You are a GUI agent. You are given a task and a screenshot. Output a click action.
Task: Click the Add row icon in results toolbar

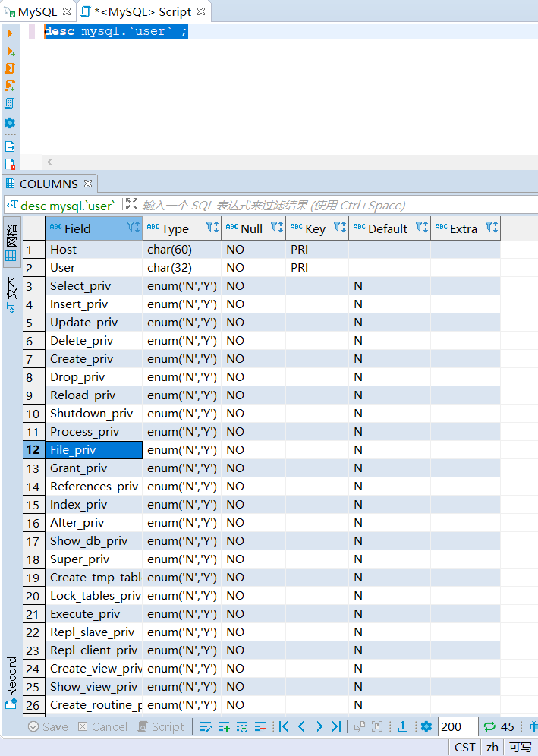[224, 726]
